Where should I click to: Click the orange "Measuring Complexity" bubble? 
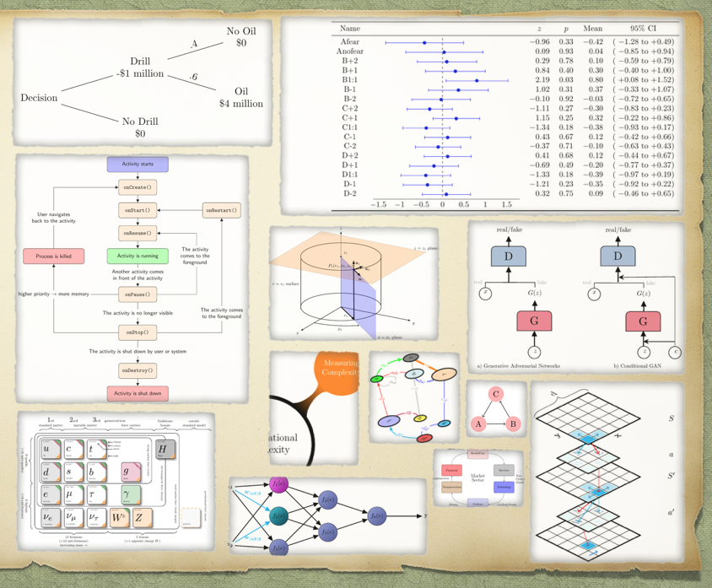337,373
